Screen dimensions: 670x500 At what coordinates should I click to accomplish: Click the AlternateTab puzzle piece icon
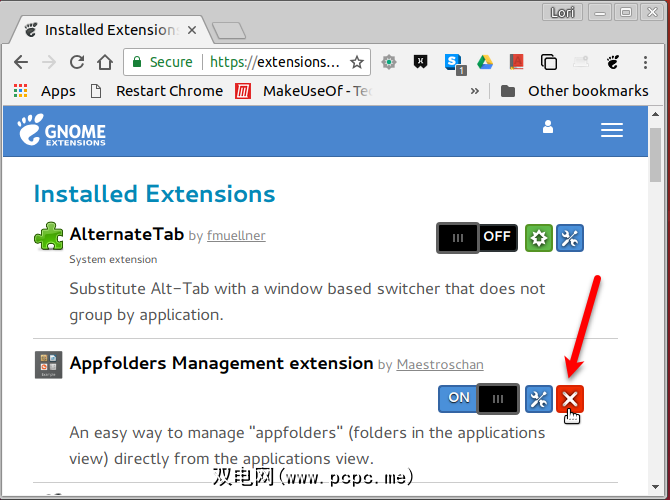coord(48,236)
